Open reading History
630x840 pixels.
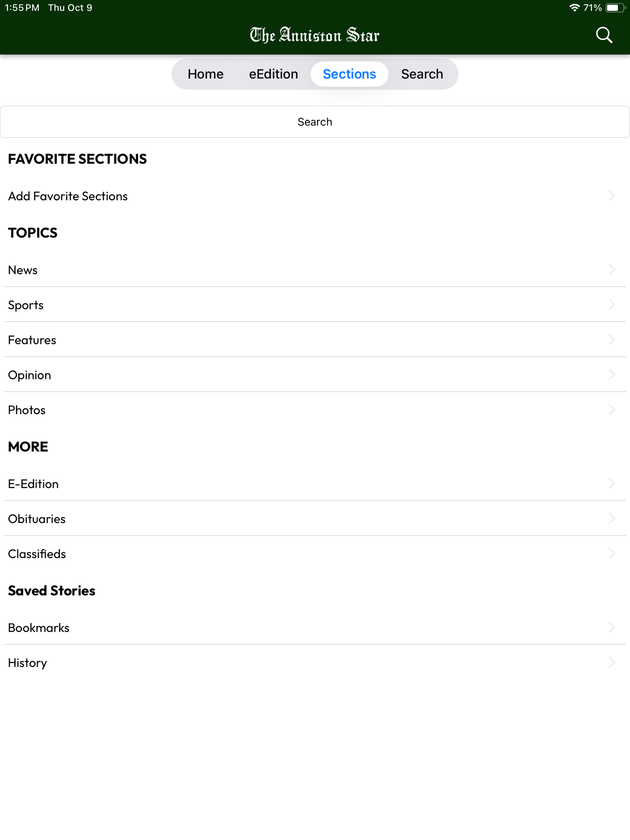tap(315, 663)
